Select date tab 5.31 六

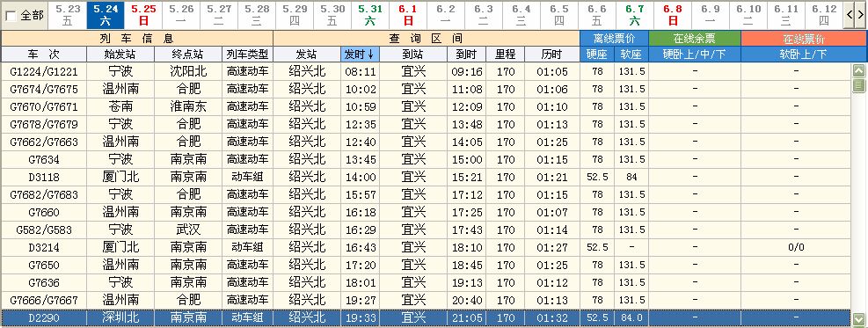[369, 15]
